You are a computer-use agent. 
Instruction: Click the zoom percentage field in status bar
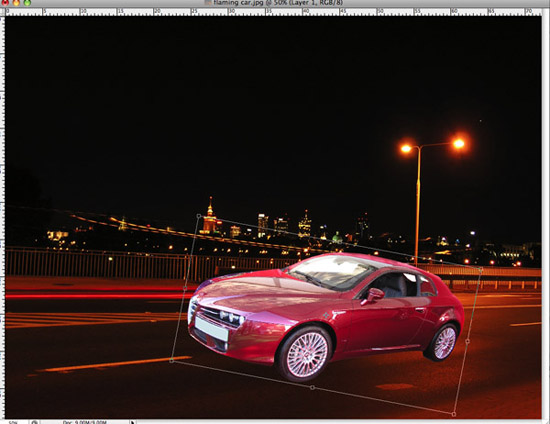pyautogui.click(x=14, y=422)
